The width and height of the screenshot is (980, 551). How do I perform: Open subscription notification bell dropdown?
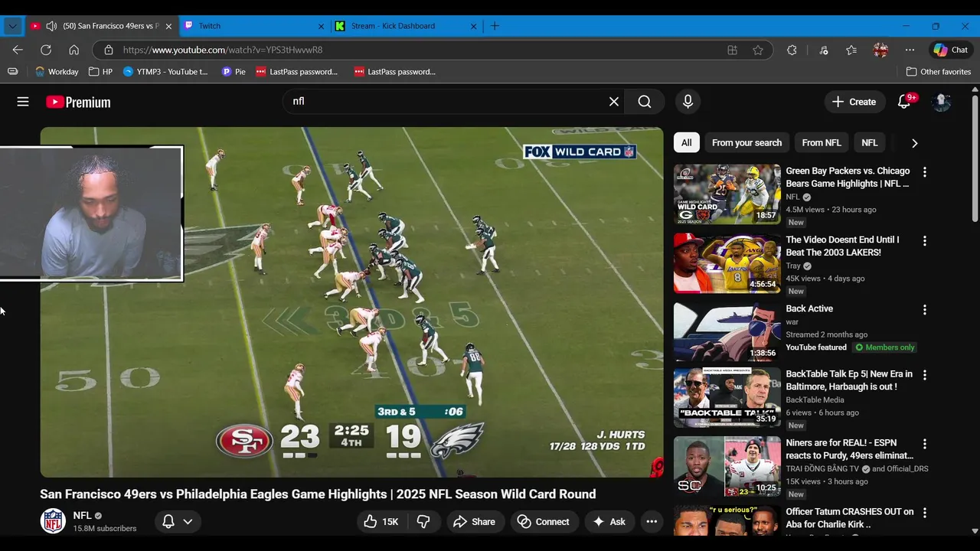coord(178,521)
